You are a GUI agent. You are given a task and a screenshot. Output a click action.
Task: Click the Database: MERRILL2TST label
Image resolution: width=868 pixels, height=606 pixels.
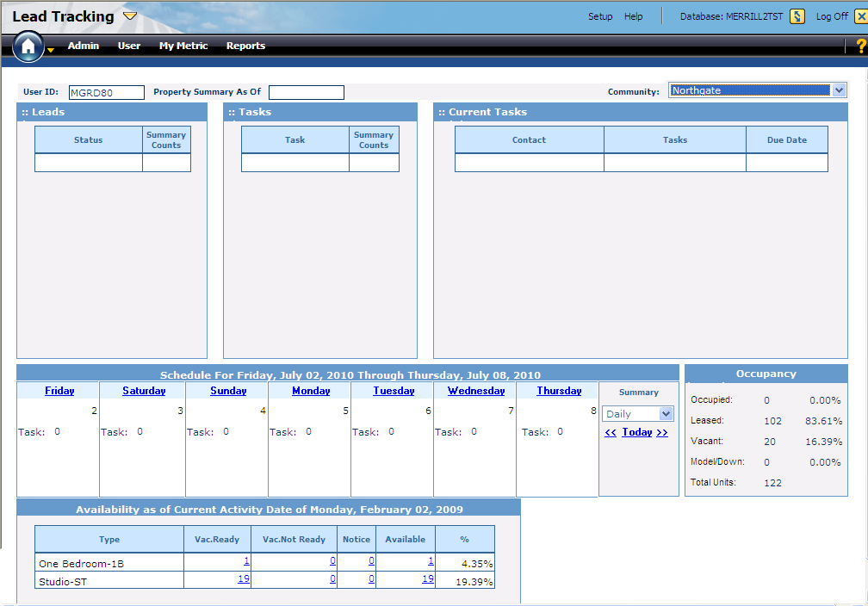point(731,16)
